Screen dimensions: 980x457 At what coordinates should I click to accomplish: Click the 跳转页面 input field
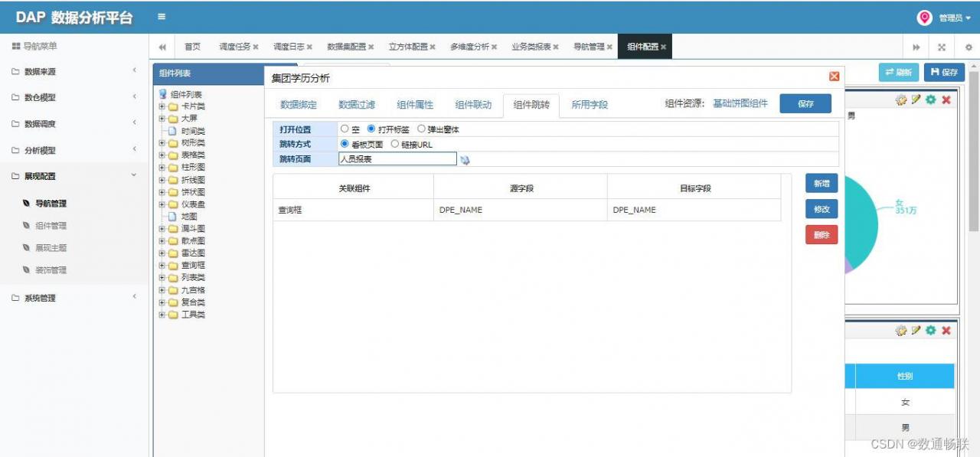pyautogui.click(x=397, y=158)
